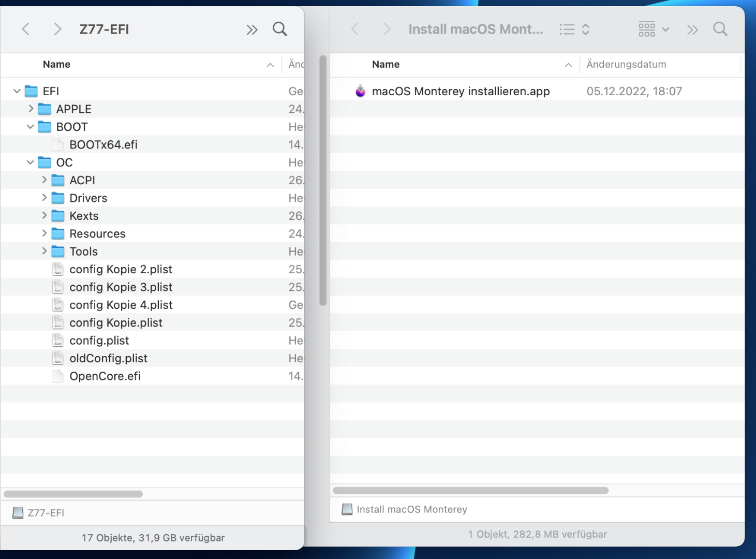
Task: Click the Name column header in Z77-EFI window
Action: tap(57, 64)
